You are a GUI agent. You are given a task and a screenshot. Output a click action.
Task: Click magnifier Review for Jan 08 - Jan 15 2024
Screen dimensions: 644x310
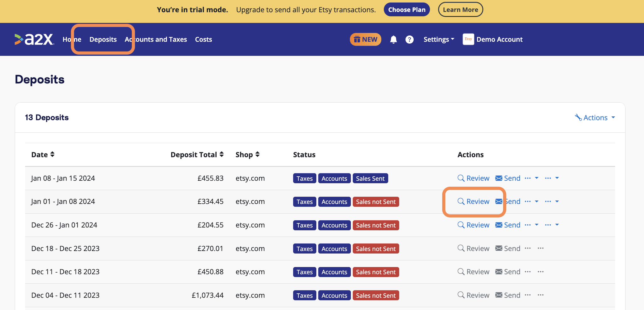(474, 178)
